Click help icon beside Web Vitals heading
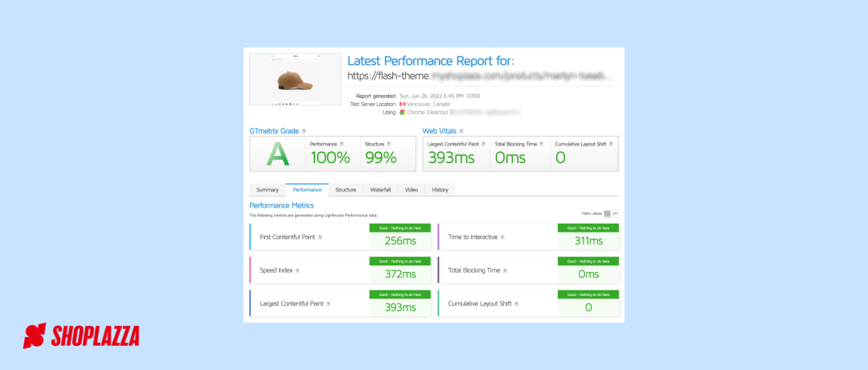868x370 pixels. tap(461, 131)
